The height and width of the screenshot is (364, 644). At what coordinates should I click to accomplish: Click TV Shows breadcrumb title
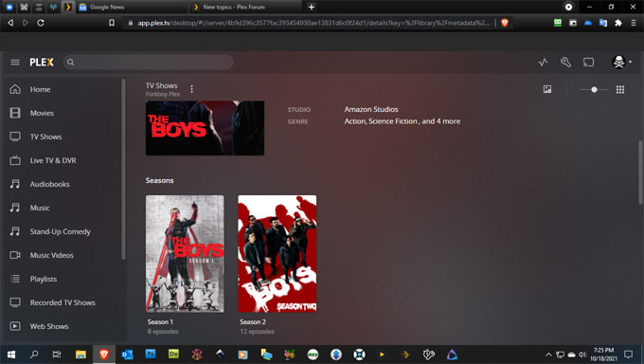tap(161, 85)
